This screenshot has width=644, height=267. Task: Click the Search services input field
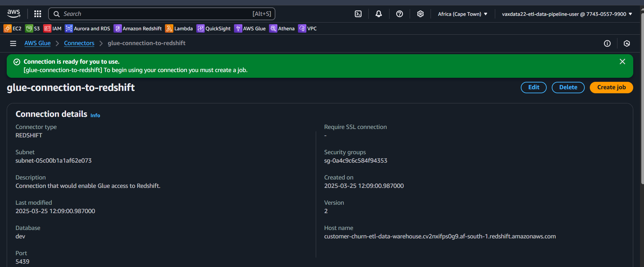(162, 14)
